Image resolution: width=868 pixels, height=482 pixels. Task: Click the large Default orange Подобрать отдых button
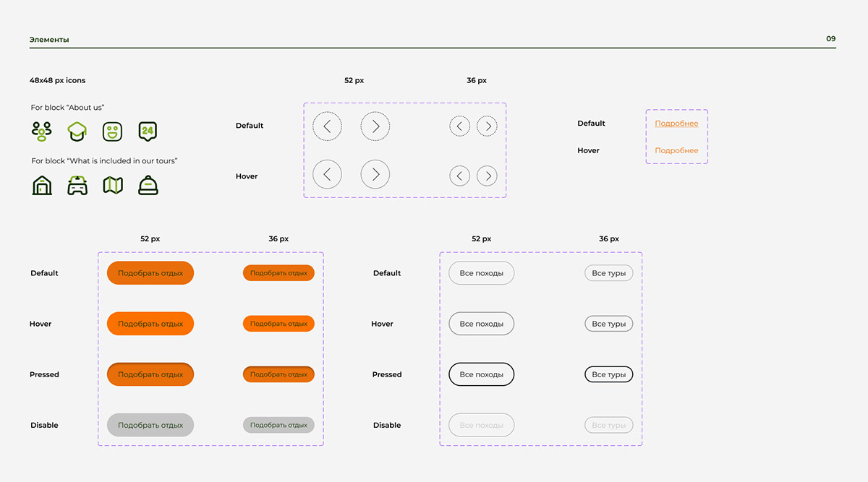pyautogui.click(x=150, y=273)
